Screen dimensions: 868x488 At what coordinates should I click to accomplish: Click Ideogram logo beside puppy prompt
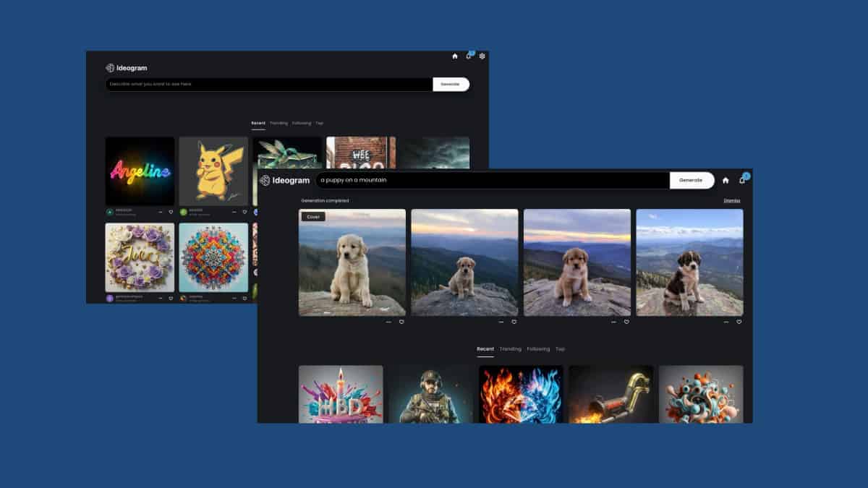point(285,180)
